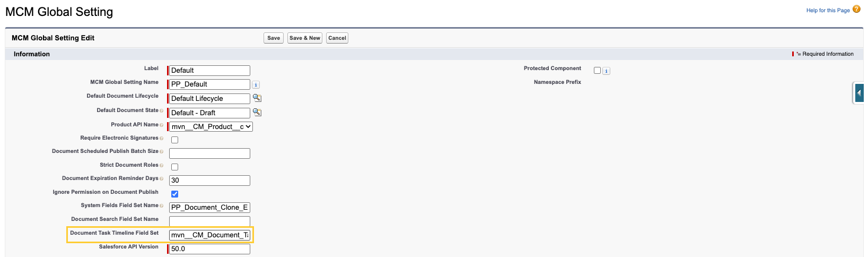This screenshot has height=257, width=868.
Task: Click the Namespace Prefix label
Action: tap(557, 82)
